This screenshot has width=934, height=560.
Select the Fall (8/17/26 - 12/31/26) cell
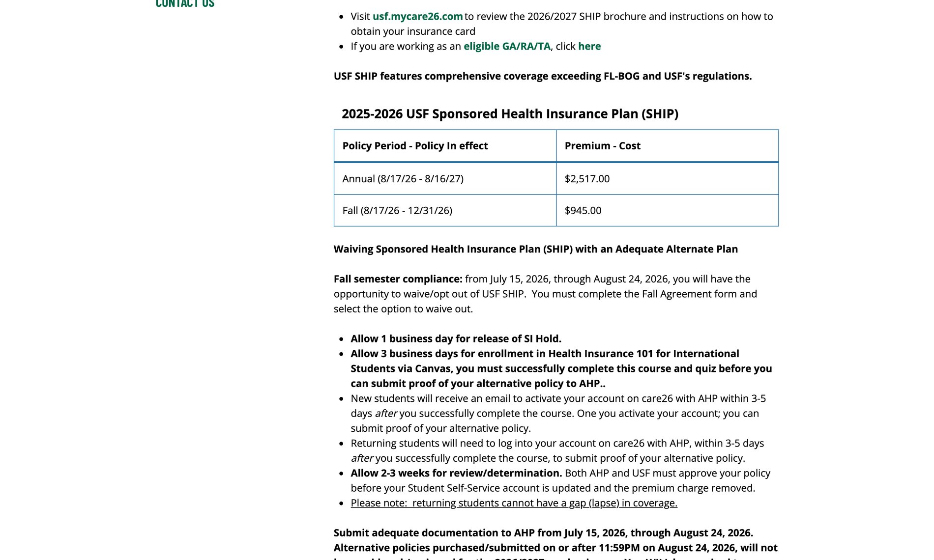click(x=445, y=210)
